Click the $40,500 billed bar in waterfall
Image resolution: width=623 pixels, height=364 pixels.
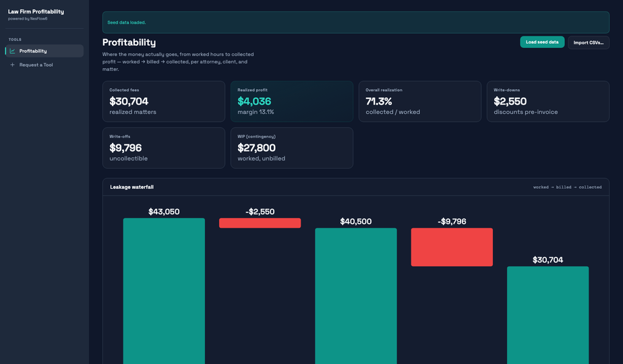[356, 296]
